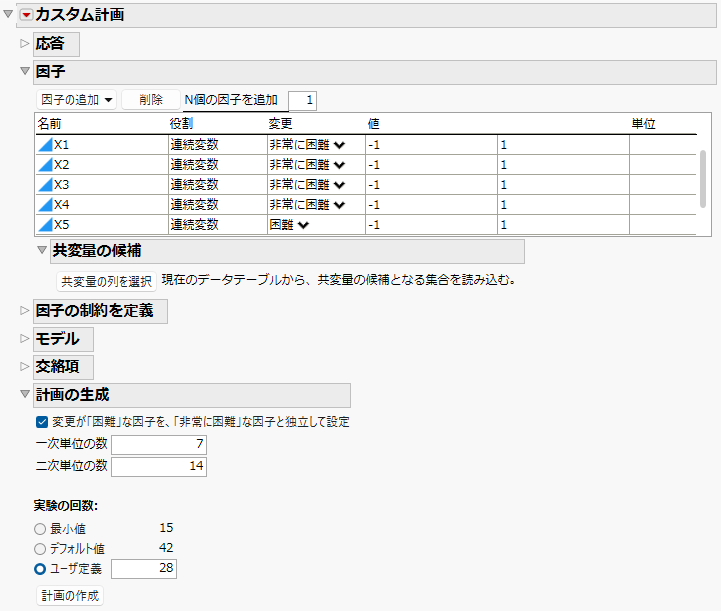Expand the 交絡項 section
Image resolution: width=721 pixels, height=611 pixels.
(x=25, y=366)
